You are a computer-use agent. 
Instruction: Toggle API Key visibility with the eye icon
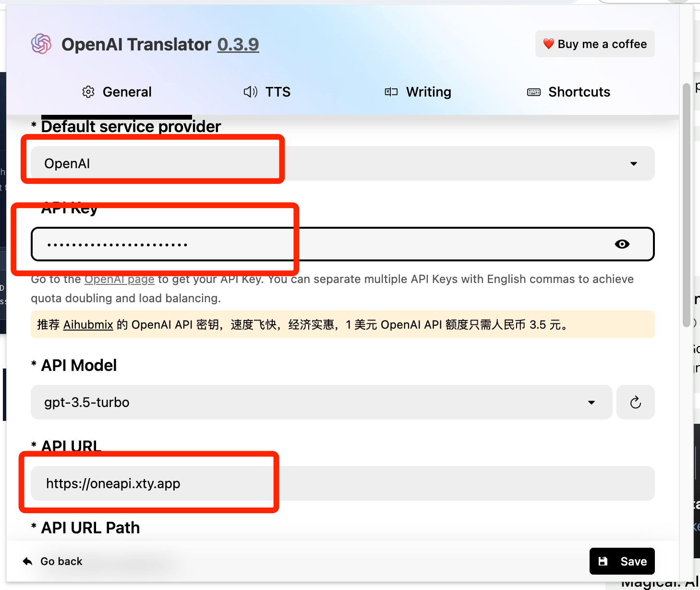click(x=622, y=244)
